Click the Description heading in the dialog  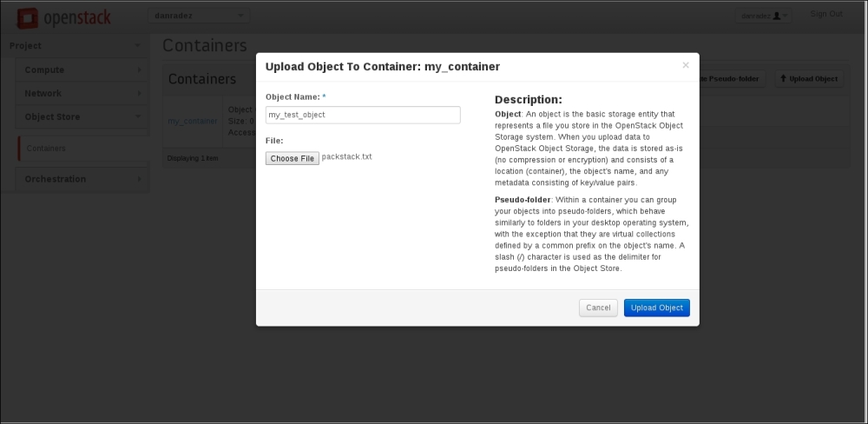(528, 100)
